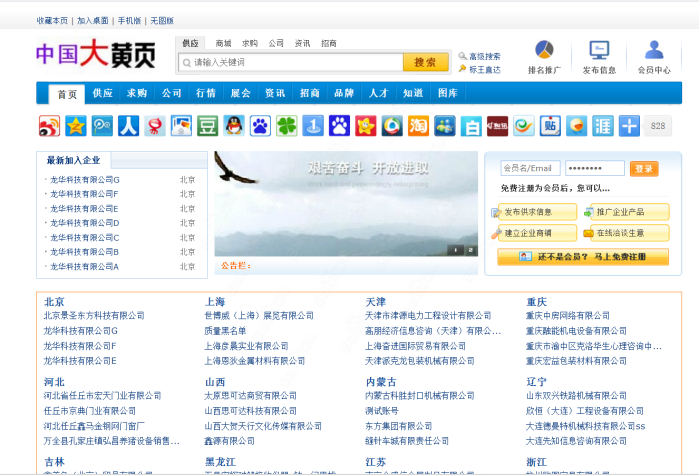Click the Tencent Weibo share icon

[102, 126]
